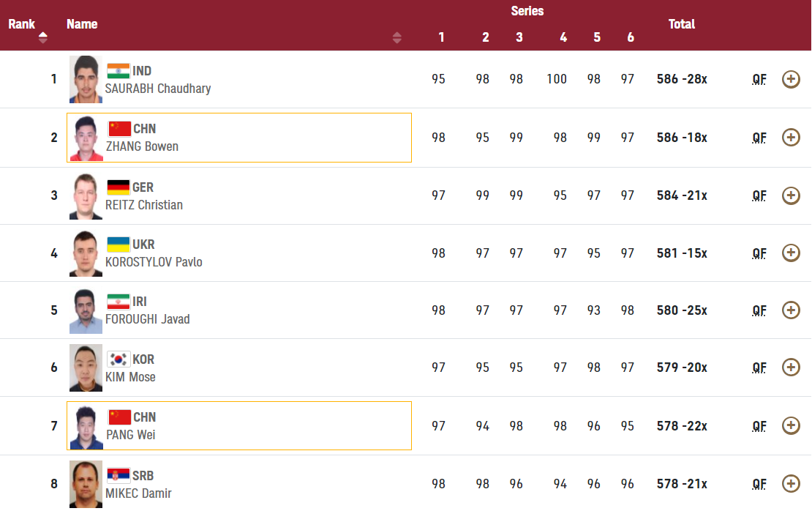Click plus icon in MIKEC Damir row

coord(791,483)
